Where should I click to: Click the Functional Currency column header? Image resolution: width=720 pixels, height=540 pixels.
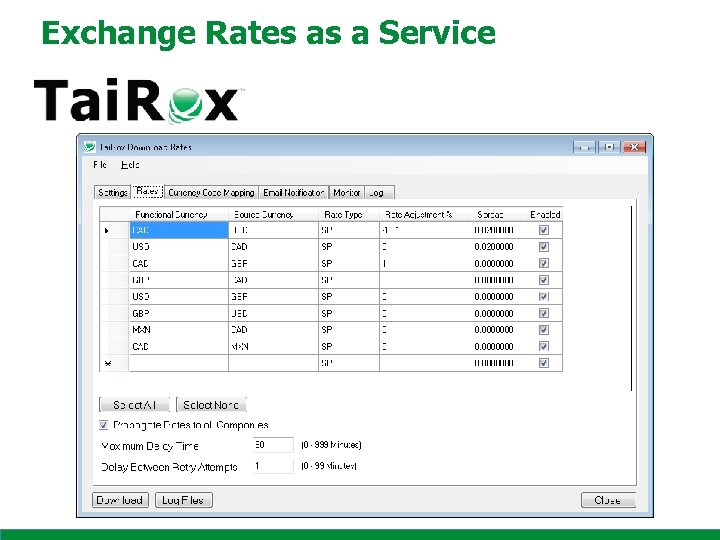(x=179, y=214)
